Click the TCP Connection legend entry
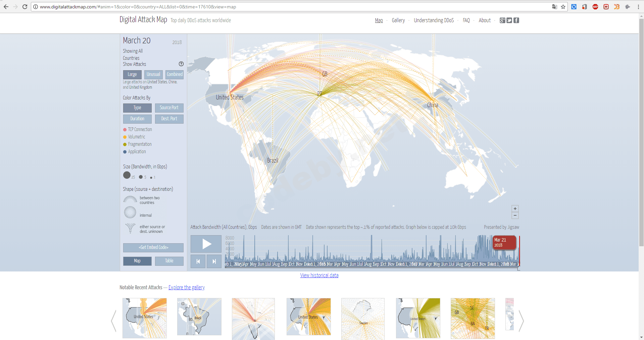 [x=138, y=130]
